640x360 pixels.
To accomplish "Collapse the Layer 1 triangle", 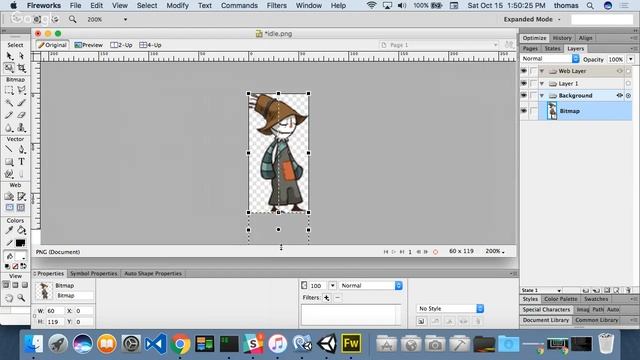I will (542, 83).
